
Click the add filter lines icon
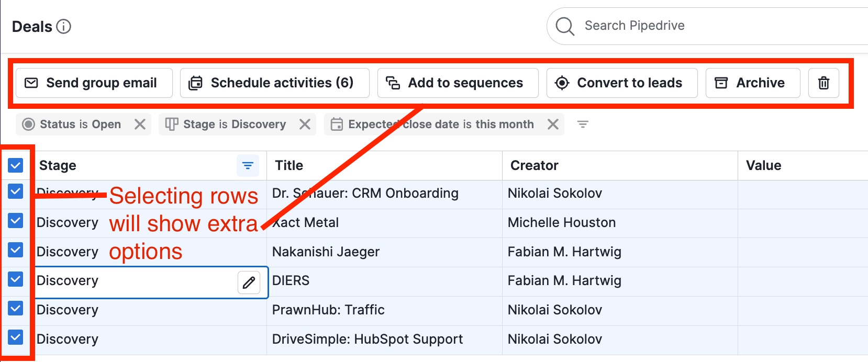point(583,125)
